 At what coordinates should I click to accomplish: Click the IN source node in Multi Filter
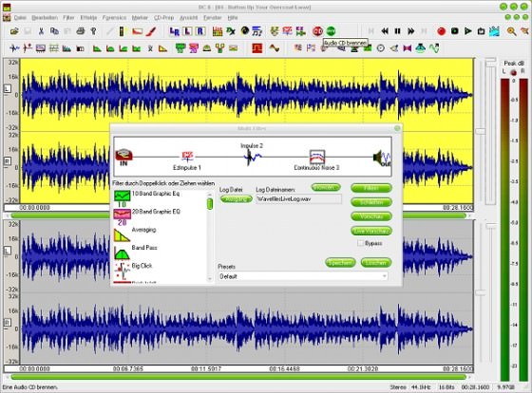tap(123, 157)
